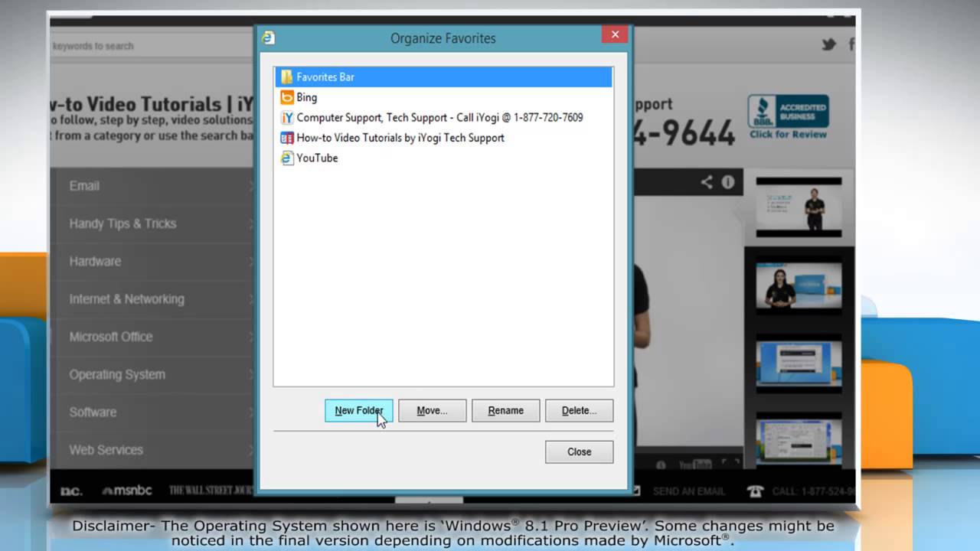Select Computer Support, Tech Support favorite text
The width and height of the screenshot is (980, 551).
[x=439, y=118]
